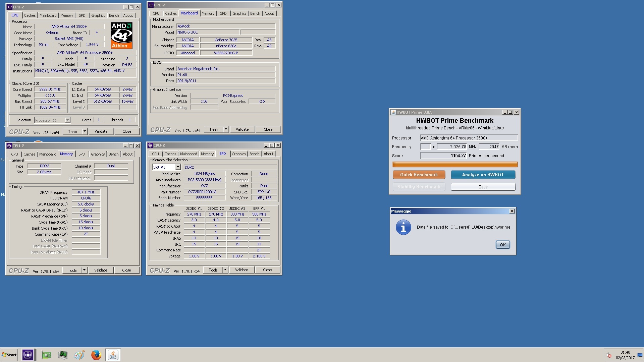Click the DRAM Frequency 487.1 MHz value
644x362 pixels.
pyautogui.click(x=86, y=192)
